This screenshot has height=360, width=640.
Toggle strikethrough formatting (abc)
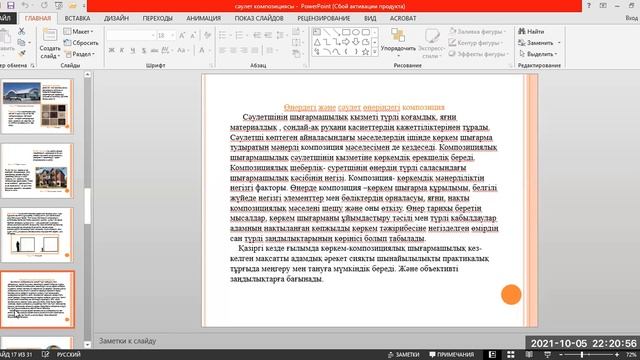(x=154, y=50)
